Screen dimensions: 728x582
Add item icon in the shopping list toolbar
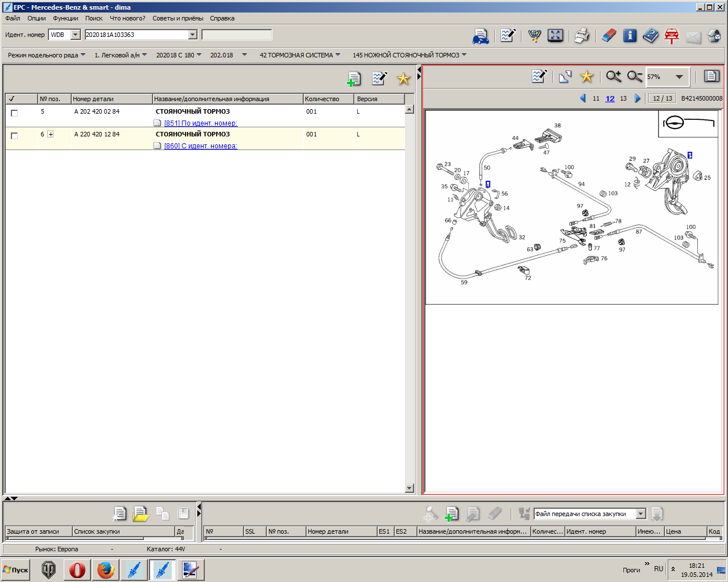(x=452, y=514)
